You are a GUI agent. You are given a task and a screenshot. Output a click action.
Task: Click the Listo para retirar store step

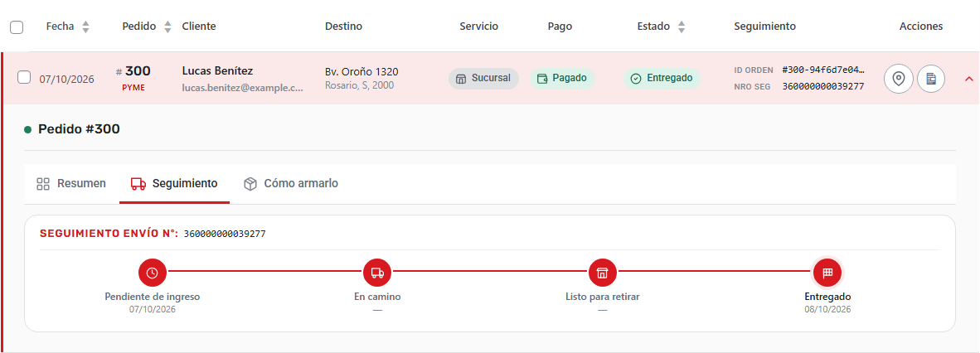[603, 273]
